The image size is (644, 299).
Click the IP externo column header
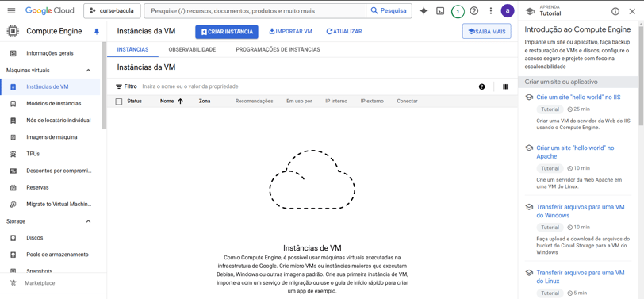(x=372, y=101)
